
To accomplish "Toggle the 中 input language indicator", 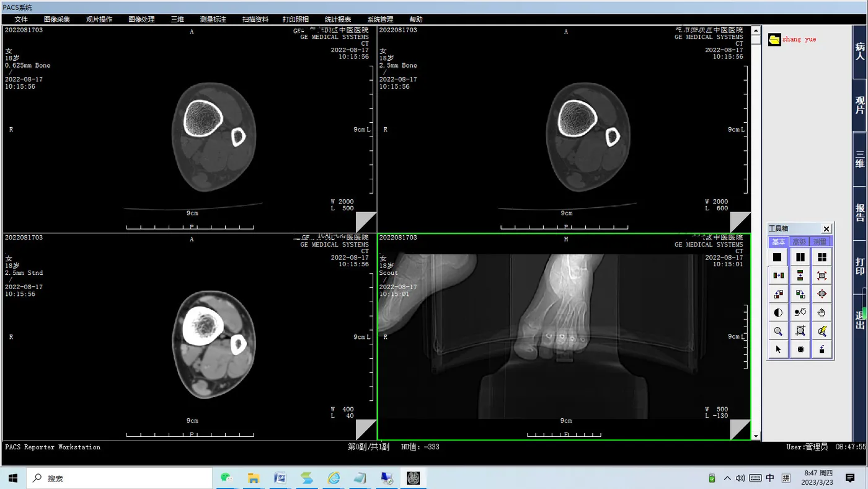I will pyautogui.click(x=770, y=478).
